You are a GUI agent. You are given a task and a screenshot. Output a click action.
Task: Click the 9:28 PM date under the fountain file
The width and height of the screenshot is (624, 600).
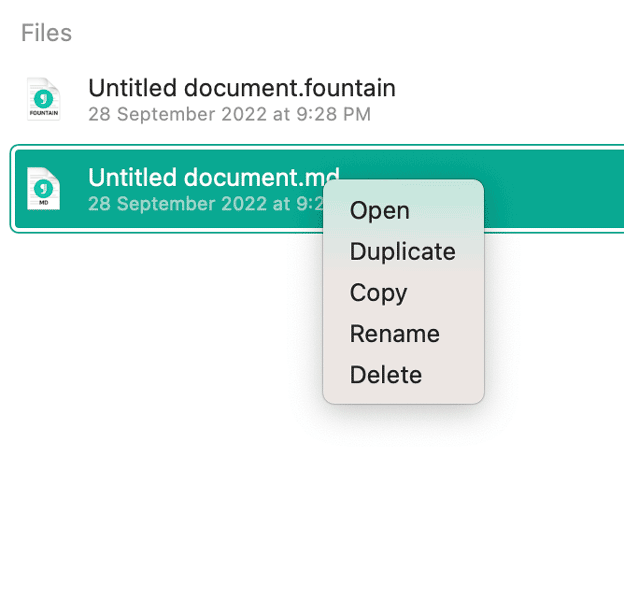230,115
